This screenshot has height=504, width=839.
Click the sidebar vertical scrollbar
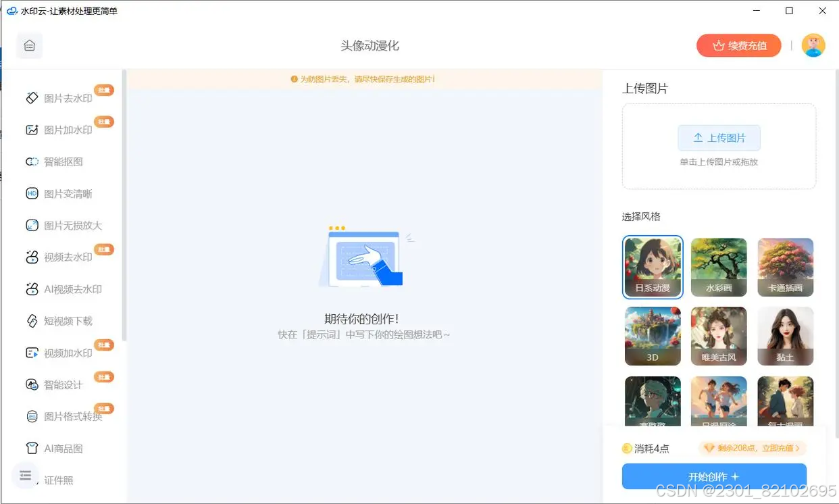(x=124, y=205)
